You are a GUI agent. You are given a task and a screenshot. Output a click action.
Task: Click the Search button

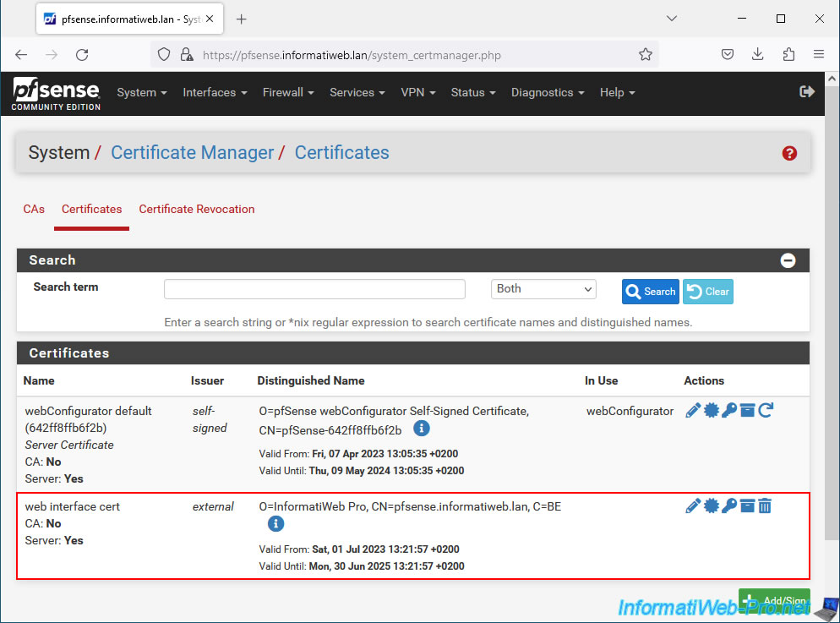pyautogui.click(x=651, y=292)
